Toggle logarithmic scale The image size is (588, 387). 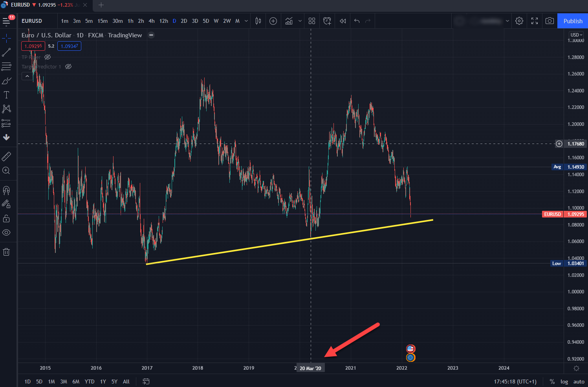pyautogui.click(x=564, y=381)
